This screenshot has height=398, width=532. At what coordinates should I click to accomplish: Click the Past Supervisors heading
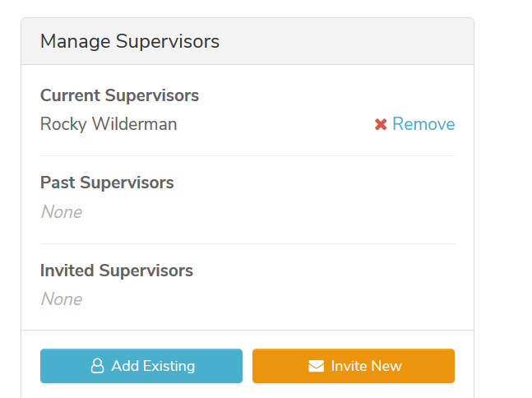click(107, 183)
